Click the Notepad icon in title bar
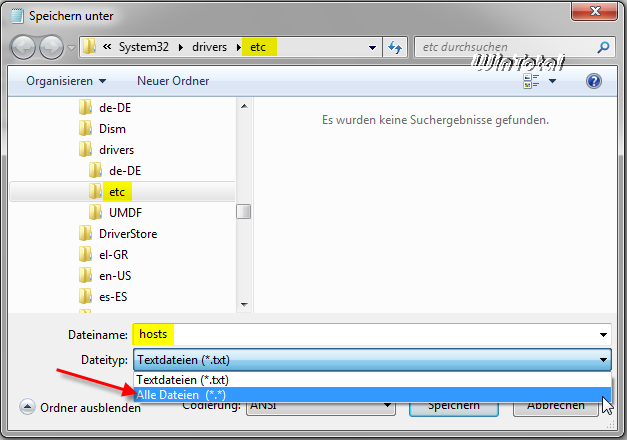The height and width of the screenshot is (440, 627). 16,16
